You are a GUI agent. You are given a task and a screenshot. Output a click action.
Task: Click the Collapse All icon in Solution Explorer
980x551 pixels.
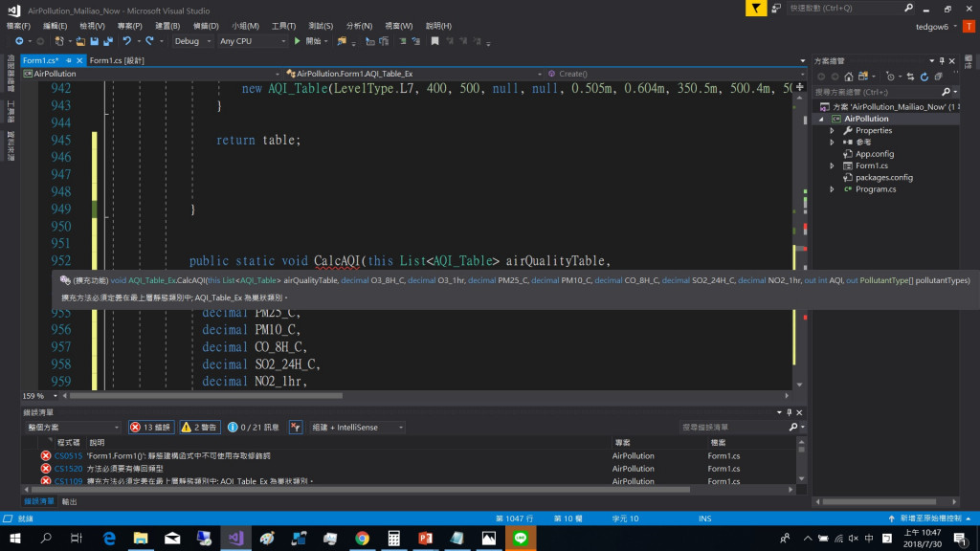pos(939,77)
